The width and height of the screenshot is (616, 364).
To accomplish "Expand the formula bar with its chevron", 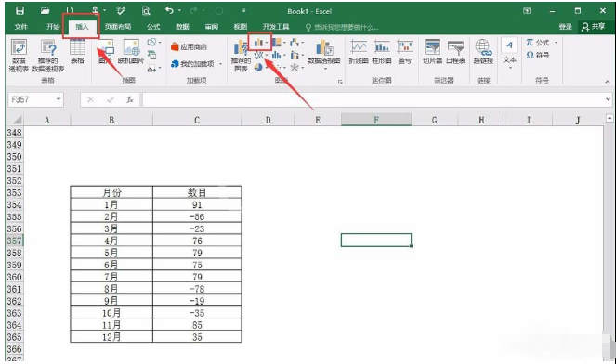I will (x=608, y=99).
